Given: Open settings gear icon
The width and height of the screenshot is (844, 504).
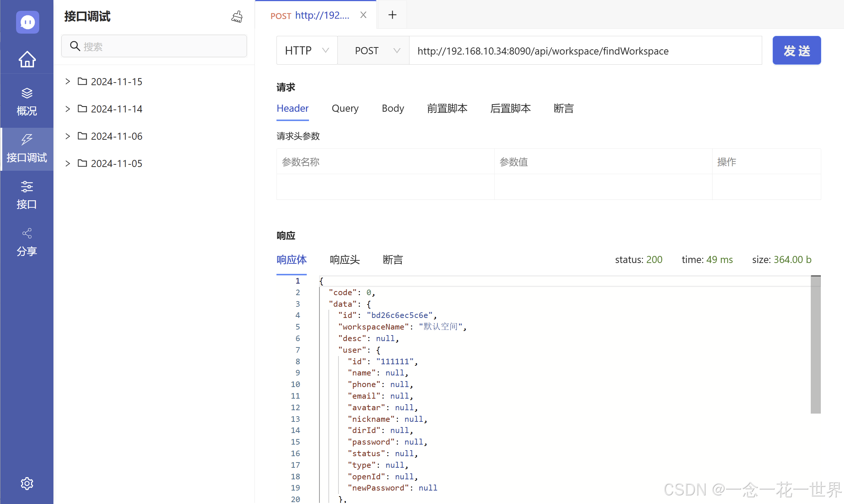Looking at the screenshot, I should (x=27, y=483).
